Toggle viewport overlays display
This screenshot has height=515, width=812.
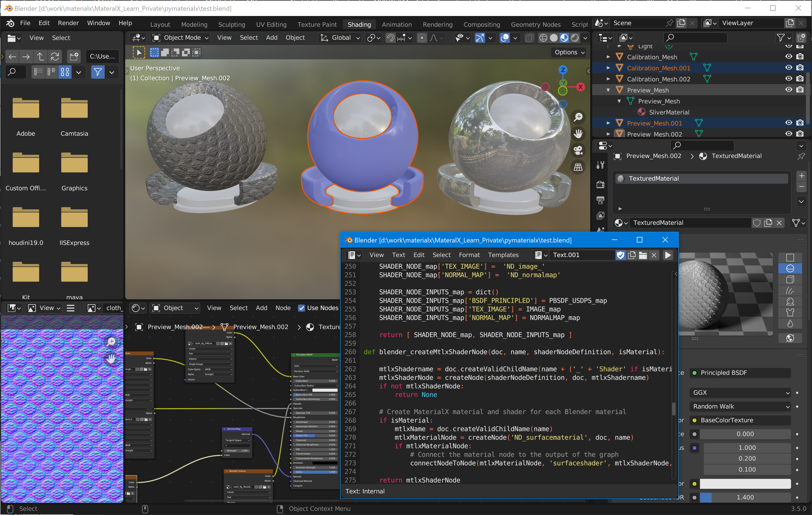pyautogui.click(x=504, y=38)
